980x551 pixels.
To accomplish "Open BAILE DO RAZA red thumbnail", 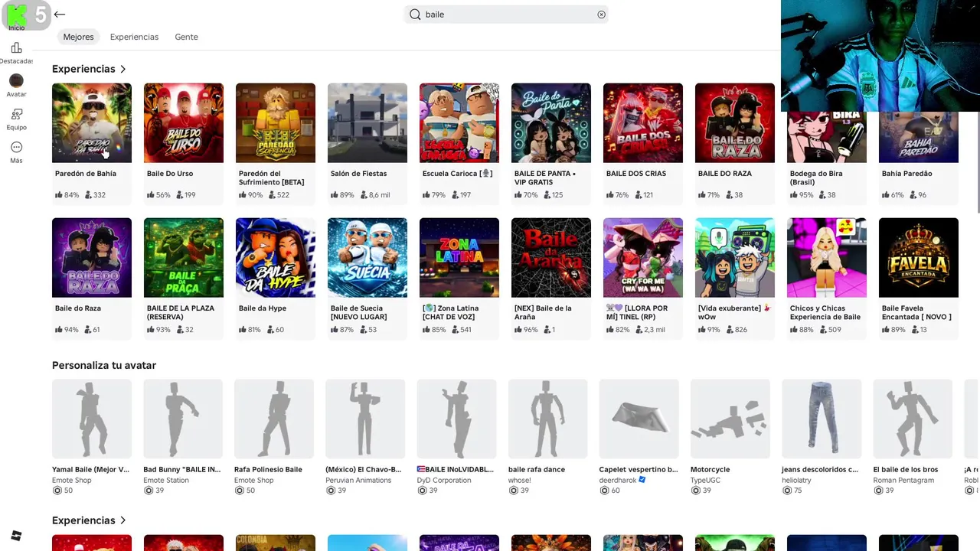I will [x=735, y=123].
